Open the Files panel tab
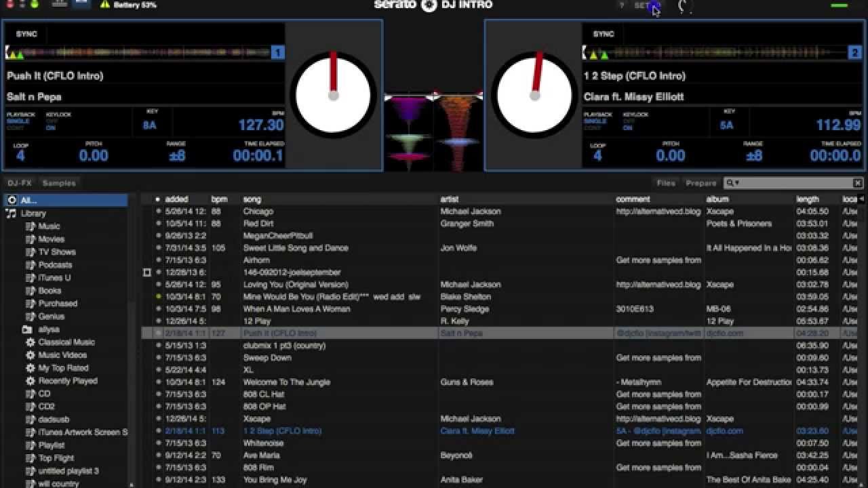 pyautogui.click(x=666, y=183)
